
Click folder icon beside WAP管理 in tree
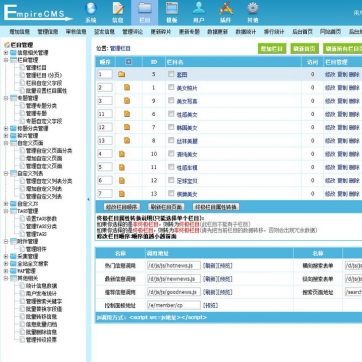pos(13,271)
